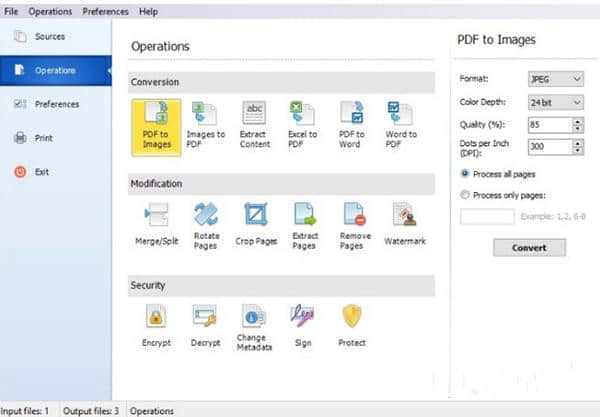Open the File menu
The width and height of the screenshot is (600, 417).
(x=12, y=11)
